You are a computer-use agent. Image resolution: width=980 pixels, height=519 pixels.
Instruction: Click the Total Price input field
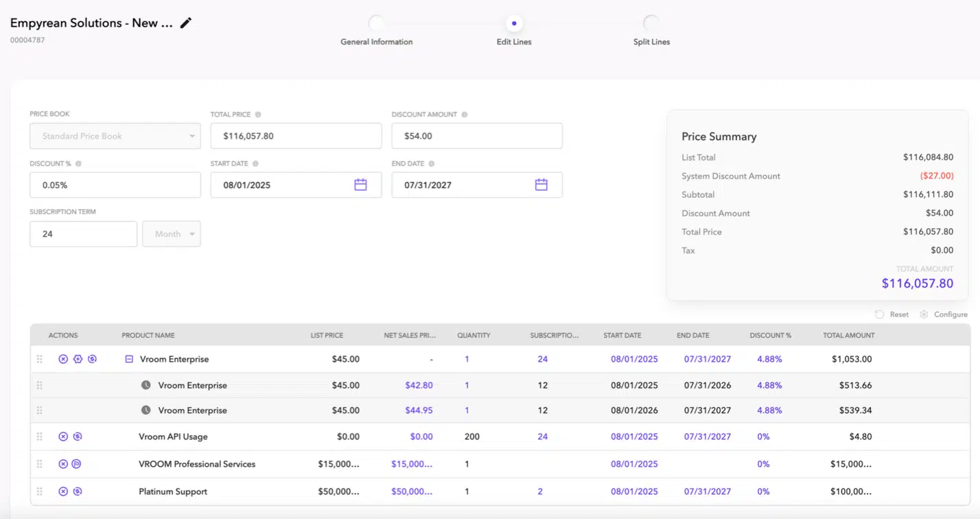point(296,136)
